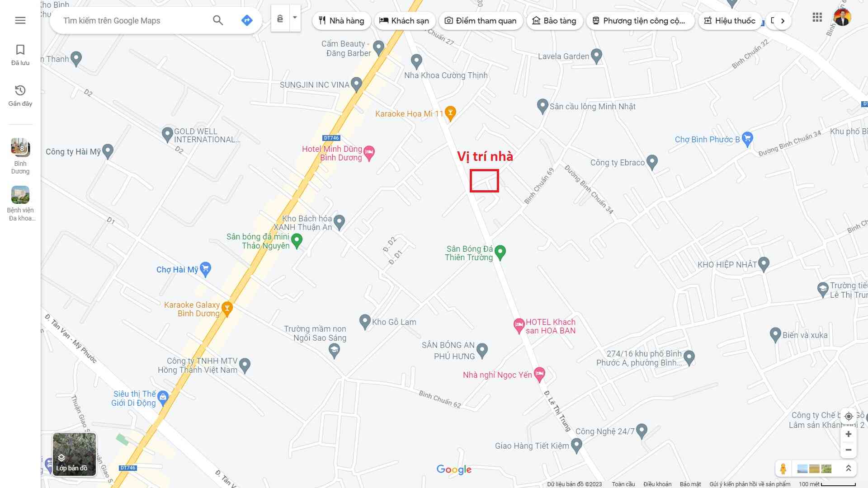Image resolution: width=868 pixels, height=488 pixels.
Task: Toggle the Lớp bản đồ satellite layer
Action: click(75, 454)
